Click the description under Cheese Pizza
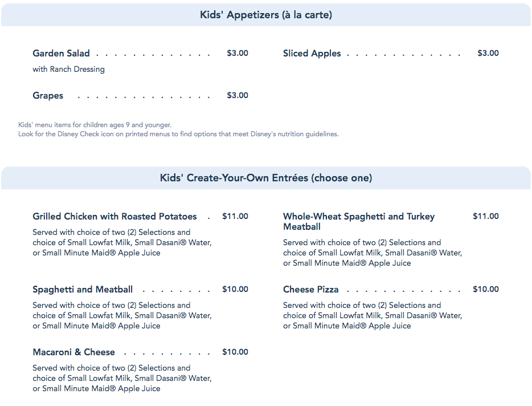The height and width of the screenshot is (406, 532). coord(373,315)
